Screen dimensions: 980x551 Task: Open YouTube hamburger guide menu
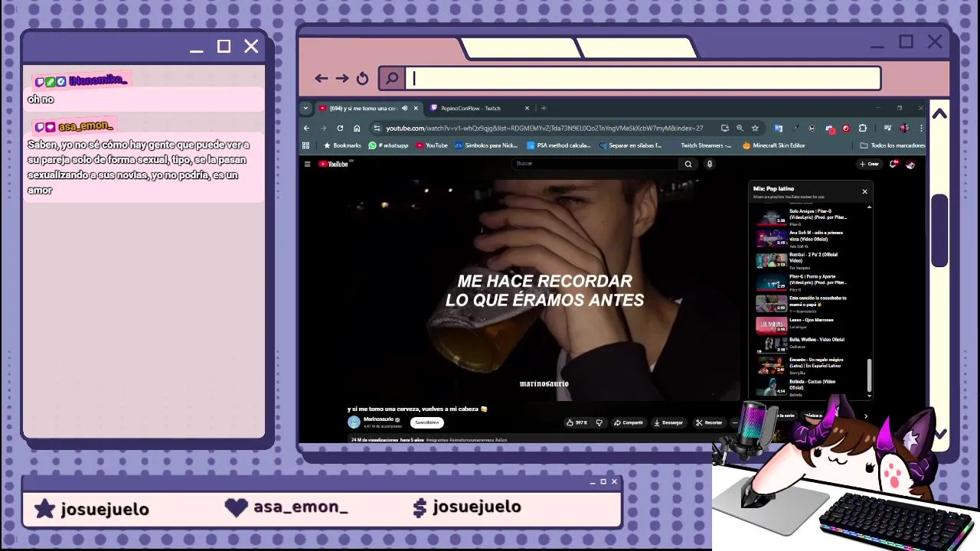click(x=307, y=164)
